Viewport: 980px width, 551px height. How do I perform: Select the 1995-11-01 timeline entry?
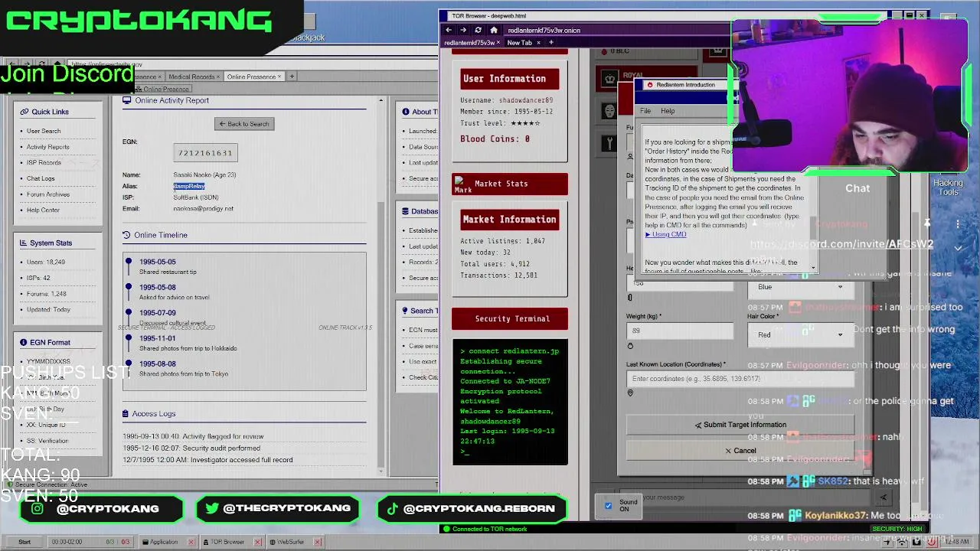pyautogui.click(x=157, y=338)
